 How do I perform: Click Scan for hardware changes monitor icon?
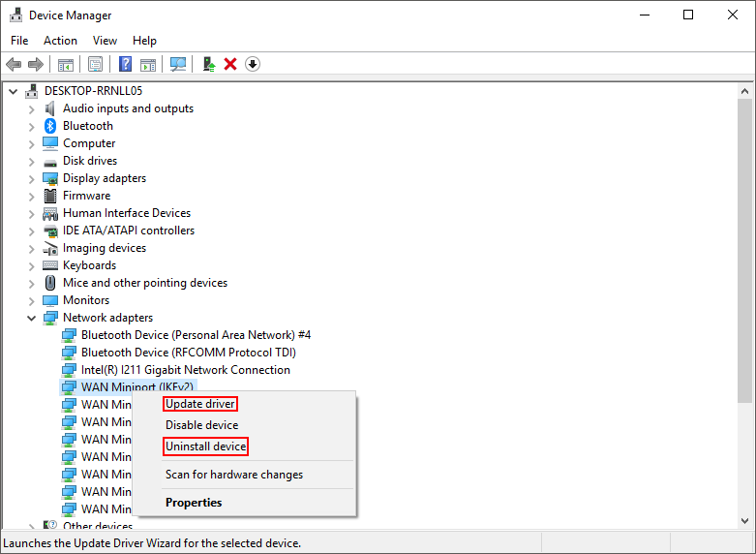click(178, 64)
